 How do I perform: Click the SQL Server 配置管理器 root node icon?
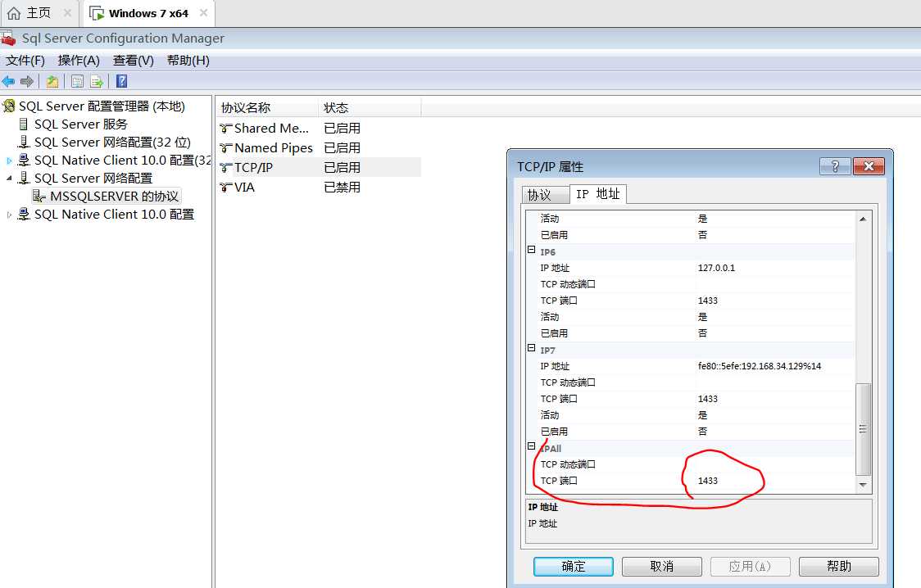[x=9, y=106]
